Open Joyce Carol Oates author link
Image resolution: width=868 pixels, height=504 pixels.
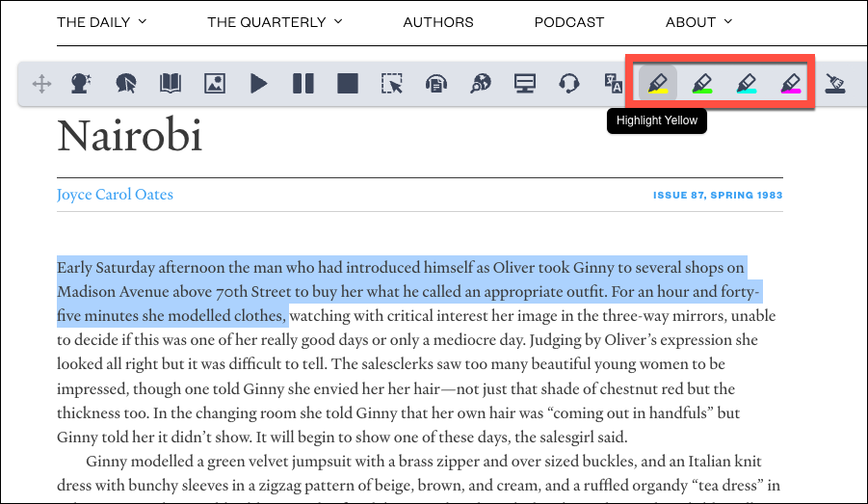[x=115, y=195]
